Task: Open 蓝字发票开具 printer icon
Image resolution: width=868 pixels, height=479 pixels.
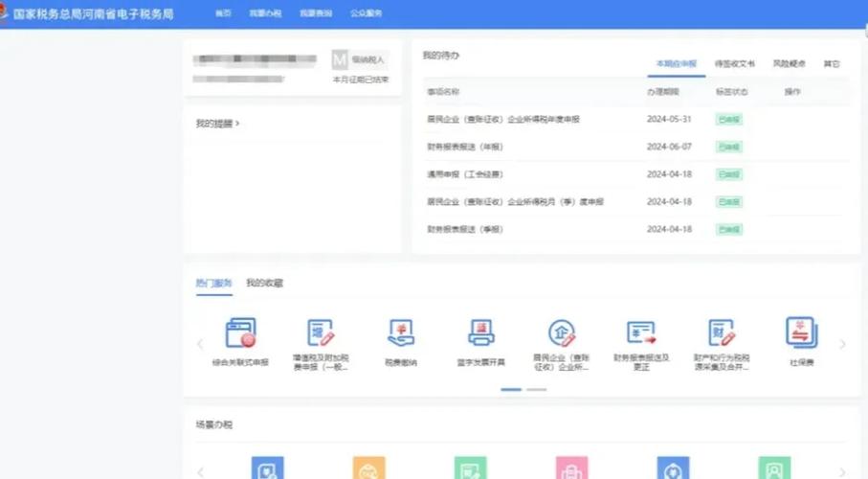Action: [x=481, y=332]
